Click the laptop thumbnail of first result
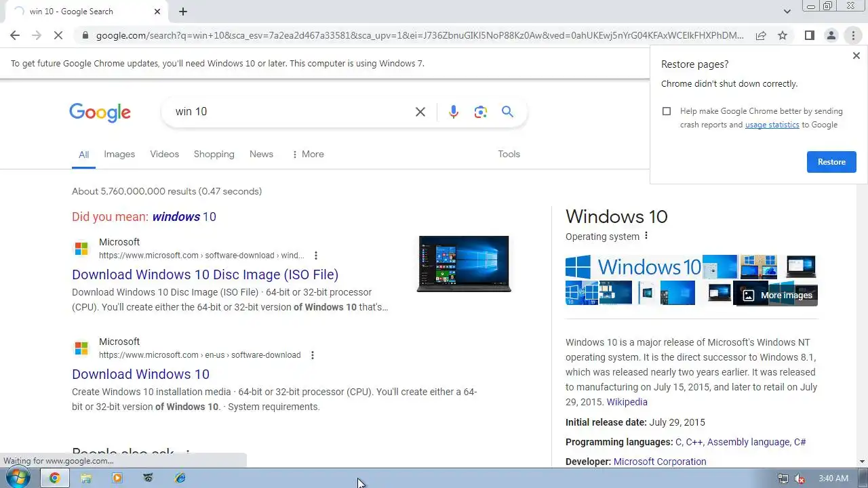The height and width of the screenshot is (488, 868). coord(464,264)
